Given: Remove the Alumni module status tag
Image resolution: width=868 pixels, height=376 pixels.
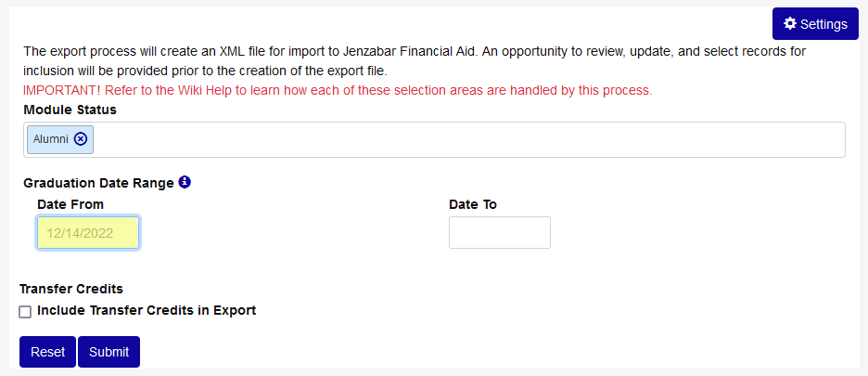Looking at the screenshot, I should [x=81, y=139].
